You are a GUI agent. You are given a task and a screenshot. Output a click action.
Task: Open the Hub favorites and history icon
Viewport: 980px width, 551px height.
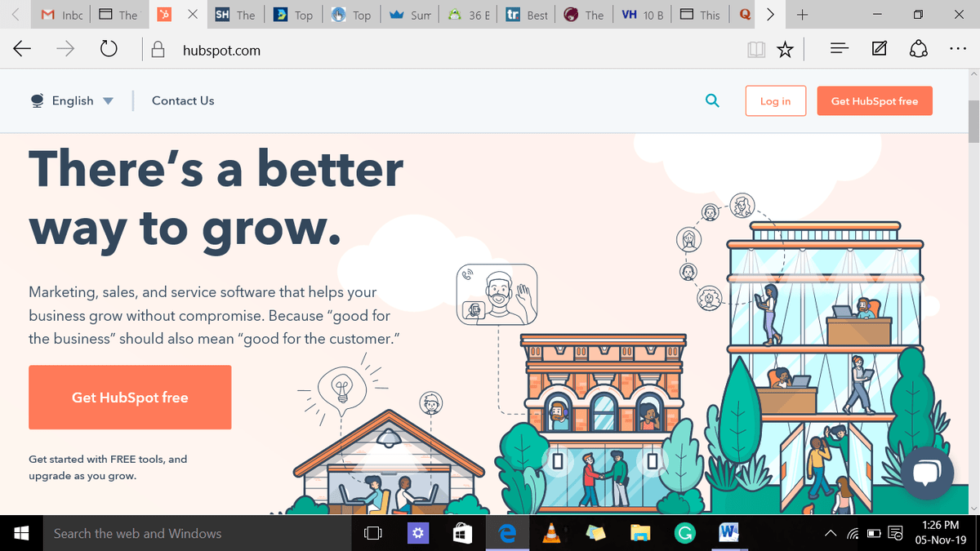click(840, 50)
